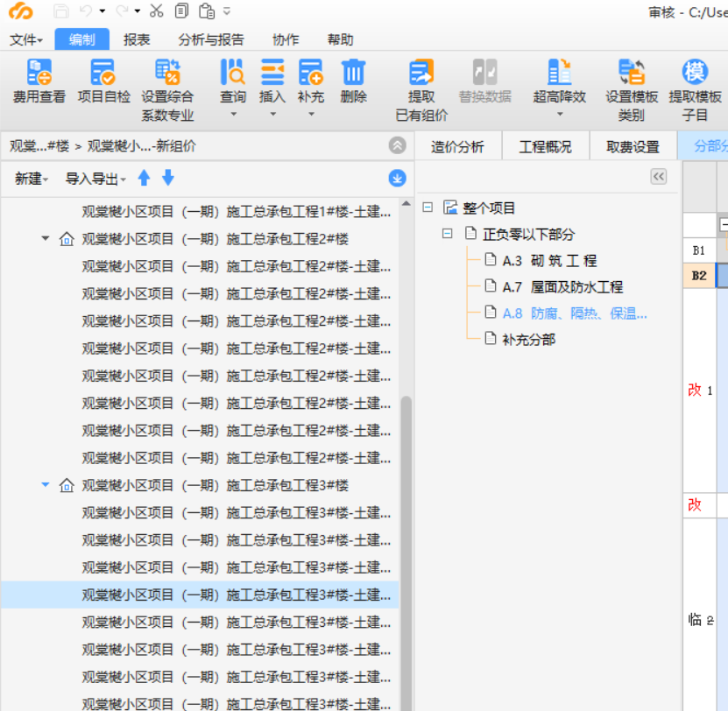Viewport: 728px width, 711px height.
Task: Click the undo arrow icon
Action: tap(86, 11)
